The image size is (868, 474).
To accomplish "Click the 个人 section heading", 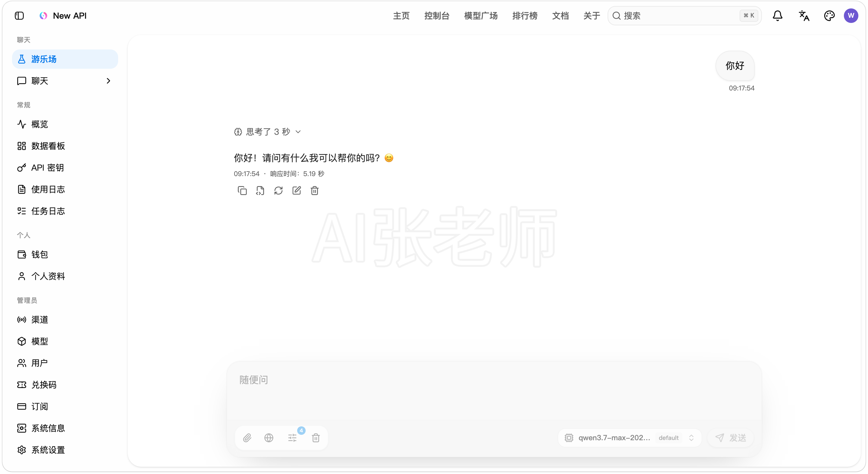I will click(24, 235).
